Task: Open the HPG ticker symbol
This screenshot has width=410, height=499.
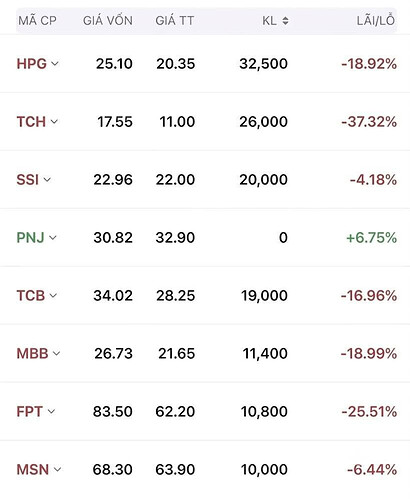Action: coord(32,64)
